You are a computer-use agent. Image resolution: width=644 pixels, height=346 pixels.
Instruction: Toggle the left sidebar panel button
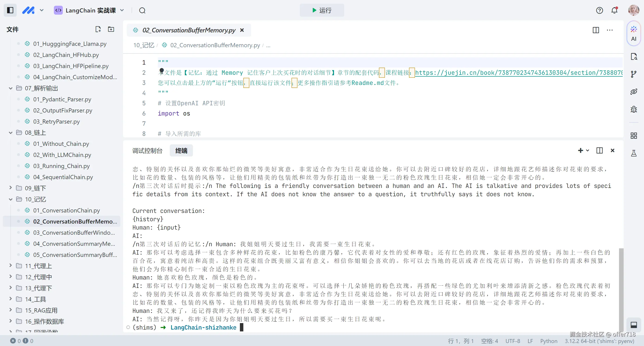pos(10,10)
